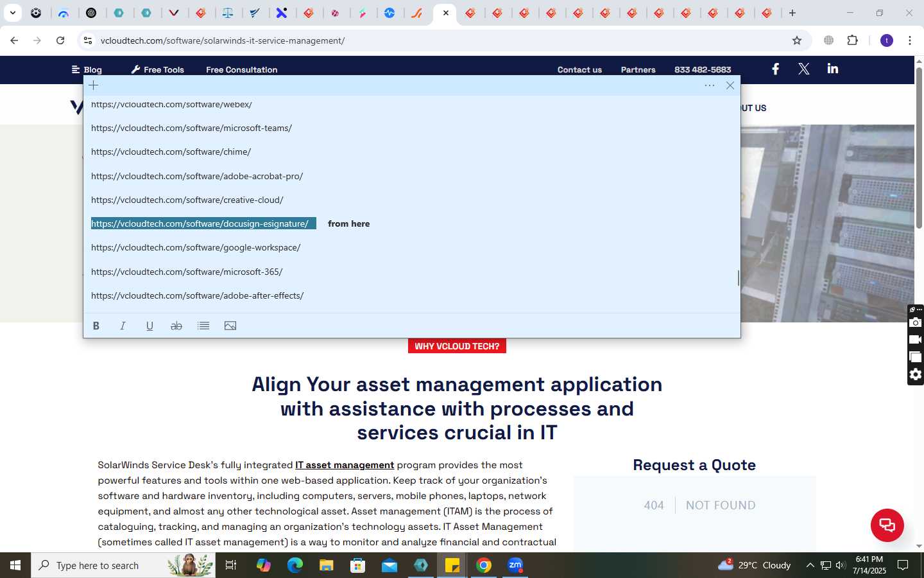The image size is (924, 578).
Task: Click taskbar search box
Action: [x=123, y=565]
